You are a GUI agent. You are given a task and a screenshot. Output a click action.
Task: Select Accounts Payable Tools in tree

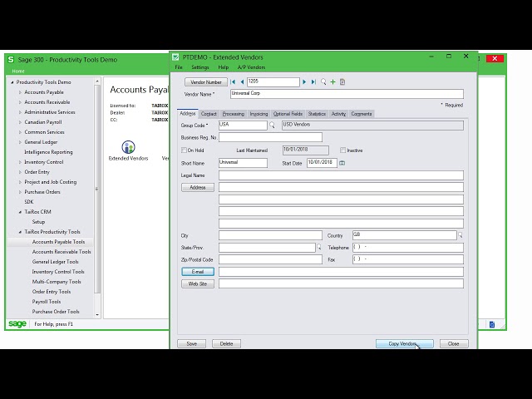point(58,242)
